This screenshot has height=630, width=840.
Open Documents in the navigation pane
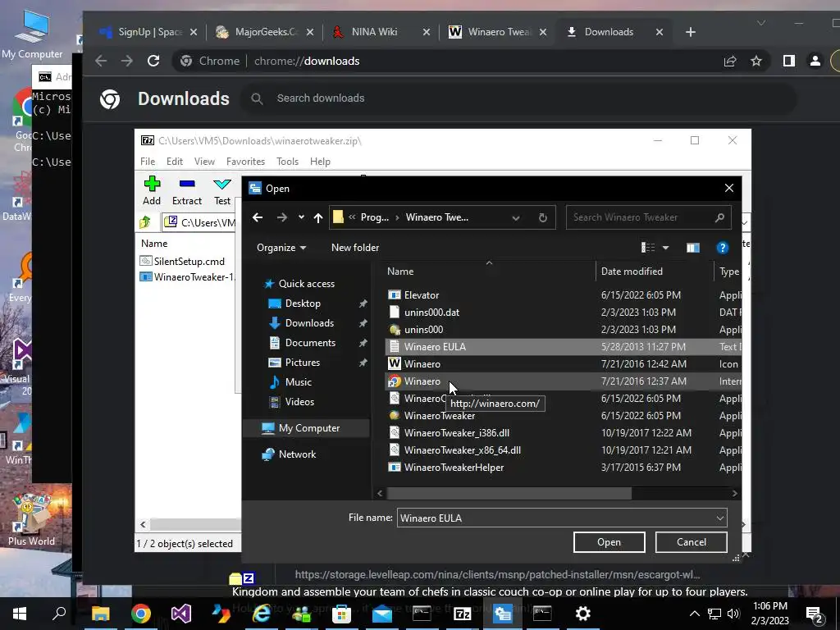point(310,343)
